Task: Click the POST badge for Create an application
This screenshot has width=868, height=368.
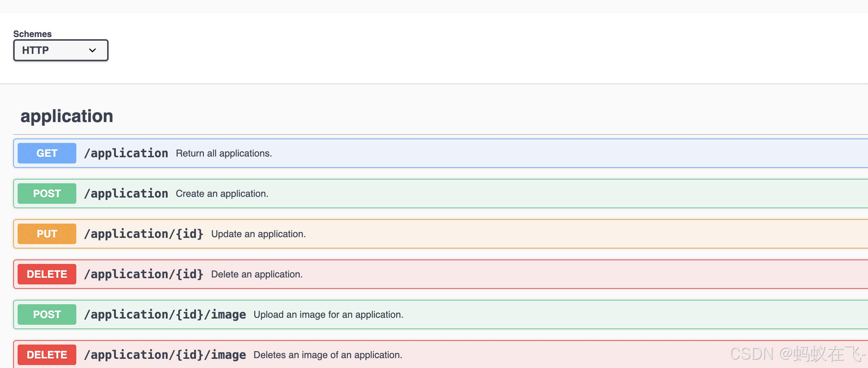Action: 47,194
